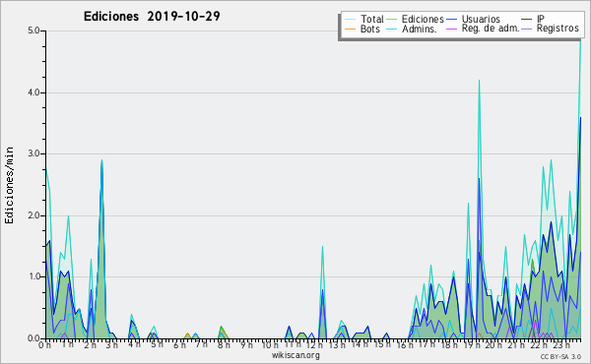Click the 'Admins.' legend label

pyautogui.click(x=420, y=29)
